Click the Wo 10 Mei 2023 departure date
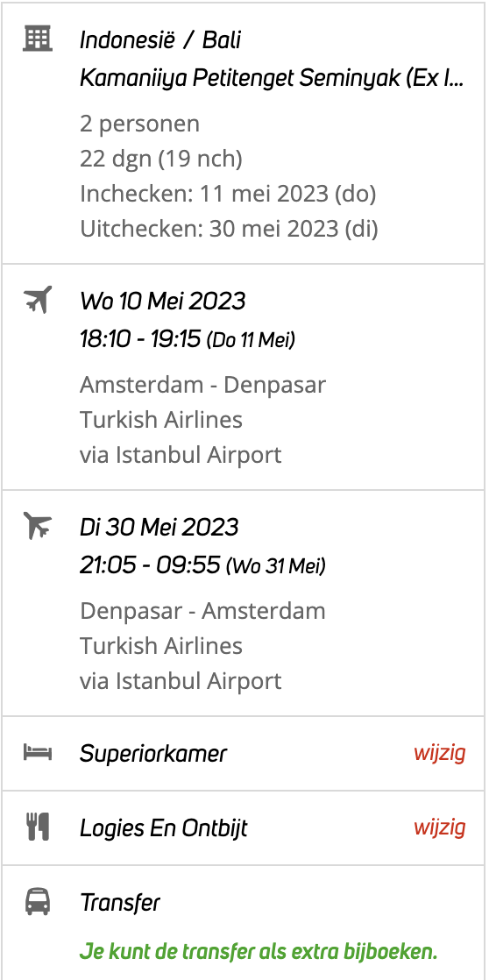The width and height of the screenshot is (489, 980). coord(163,302)
